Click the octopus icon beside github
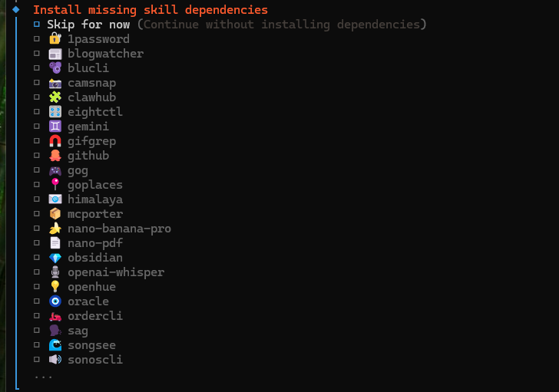Viewport: 559px width, 392px height. point(55,156)
